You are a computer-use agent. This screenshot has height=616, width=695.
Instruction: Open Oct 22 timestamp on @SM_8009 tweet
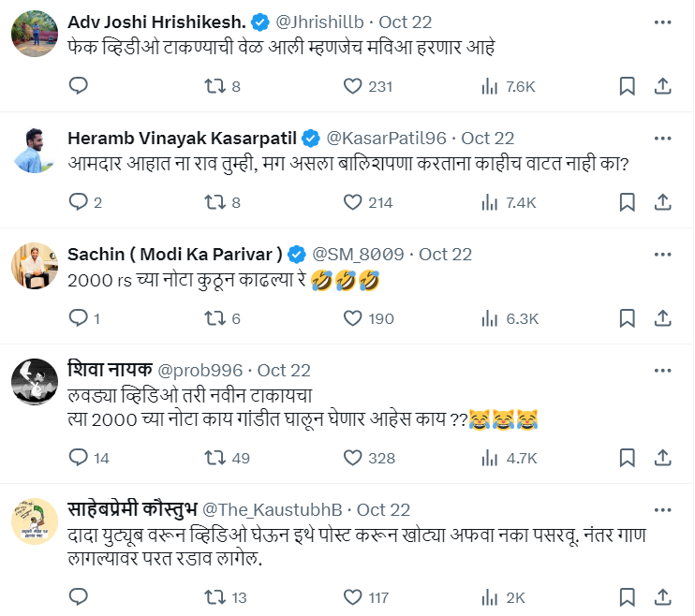coord(445,255)
